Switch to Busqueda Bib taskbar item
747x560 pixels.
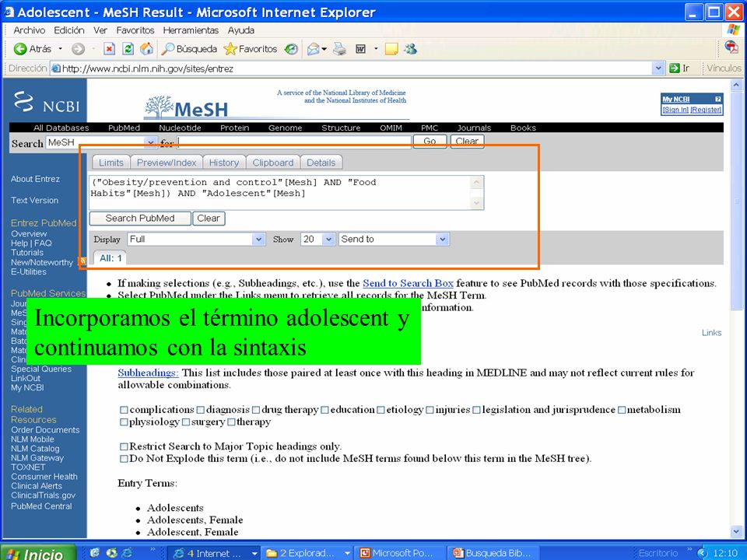[x=493, y=553]
